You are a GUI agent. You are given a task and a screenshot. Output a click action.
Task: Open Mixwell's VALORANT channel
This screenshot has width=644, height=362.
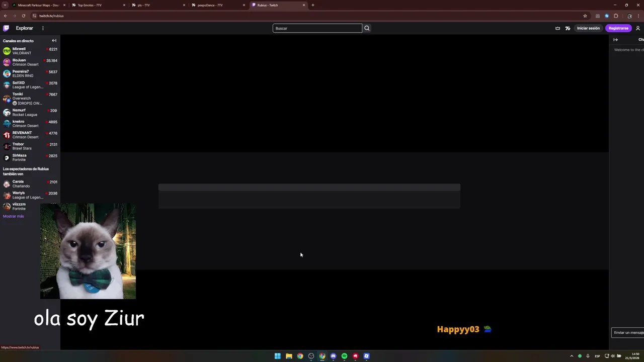[30, 51]
